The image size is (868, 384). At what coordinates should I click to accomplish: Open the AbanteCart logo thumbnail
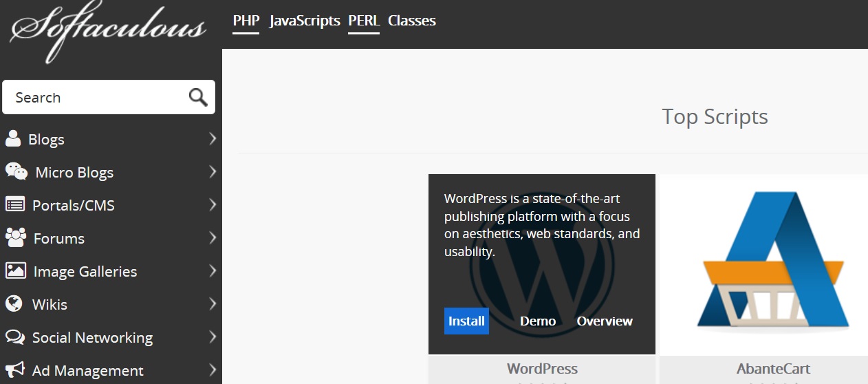pyautogui.click(x=763, y=264)
